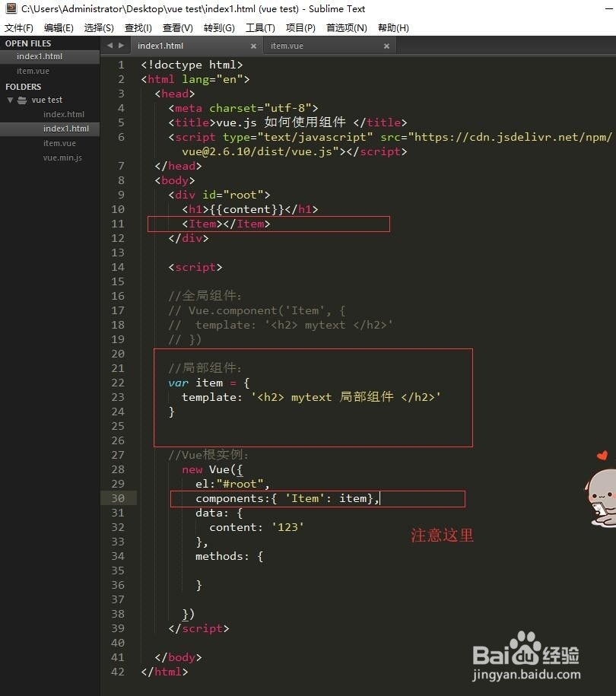Viewport: 616px width, 696px height.
Task: Close the index1.html tab with its X icon
Action: tap(254, 46)
